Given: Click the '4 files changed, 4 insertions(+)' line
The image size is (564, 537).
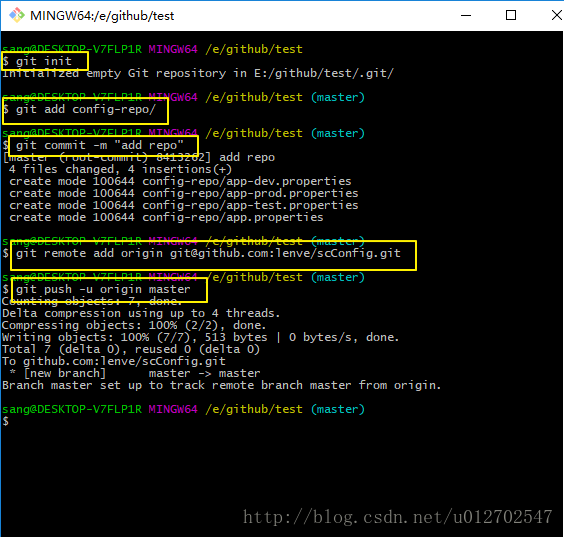Looking at the screenshot, I should 120,169.
